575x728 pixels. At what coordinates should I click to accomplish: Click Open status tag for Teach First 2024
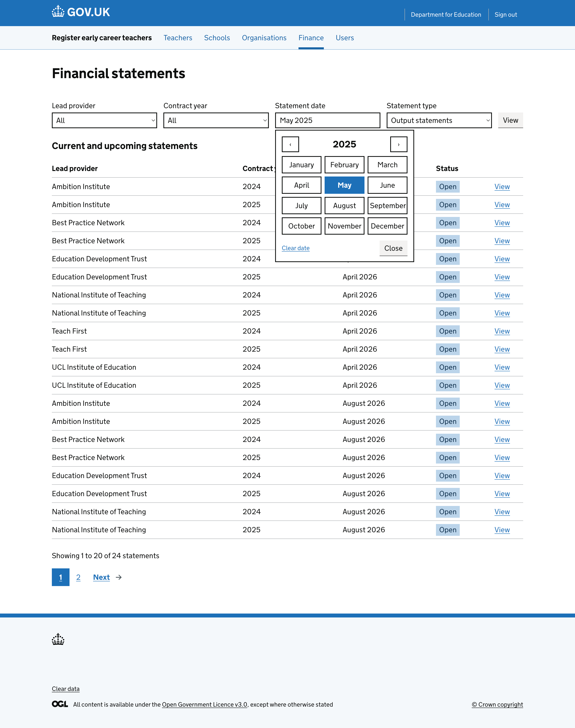[447, 331]
